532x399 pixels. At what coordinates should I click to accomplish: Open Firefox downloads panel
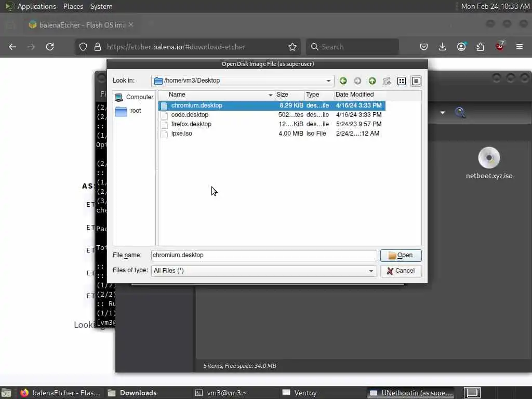click(x=443, y=47)
